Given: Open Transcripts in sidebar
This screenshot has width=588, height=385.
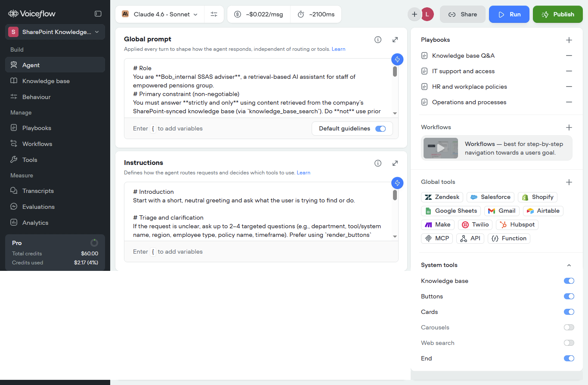Looking at the screenshot, I should point(55,191).
